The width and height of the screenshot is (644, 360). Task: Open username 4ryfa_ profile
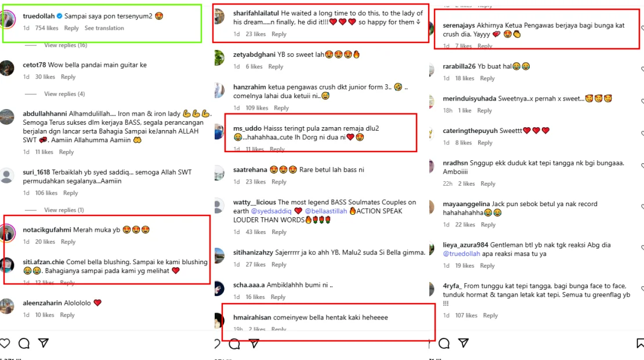tap(452, 286)
